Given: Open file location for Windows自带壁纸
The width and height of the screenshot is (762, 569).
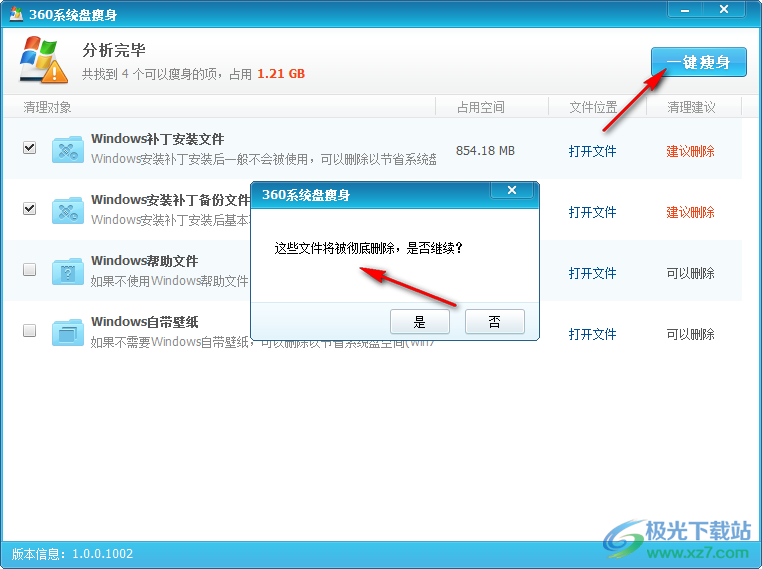Looking at the screenshot, I should pos(592,334).
